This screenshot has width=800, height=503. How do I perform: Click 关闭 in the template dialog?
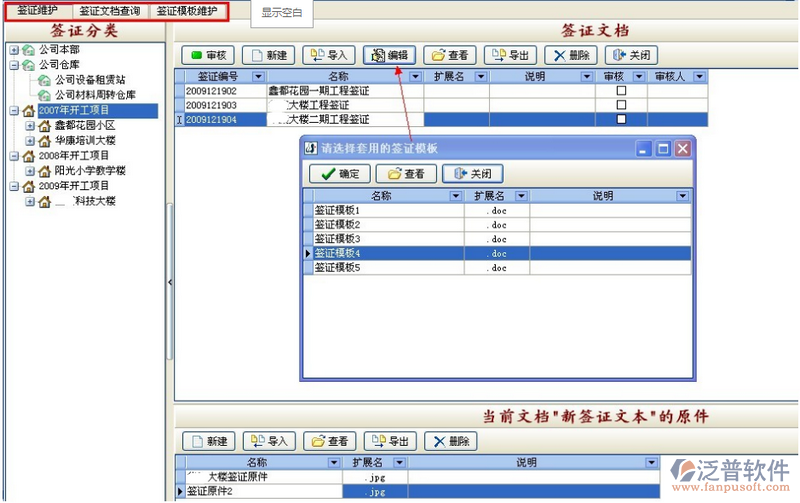[x=472, y=174]
